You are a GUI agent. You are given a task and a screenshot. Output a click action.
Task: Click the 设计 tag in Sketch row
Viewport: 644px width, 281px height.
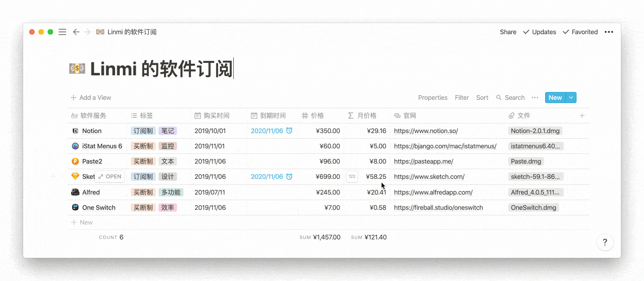168,177
